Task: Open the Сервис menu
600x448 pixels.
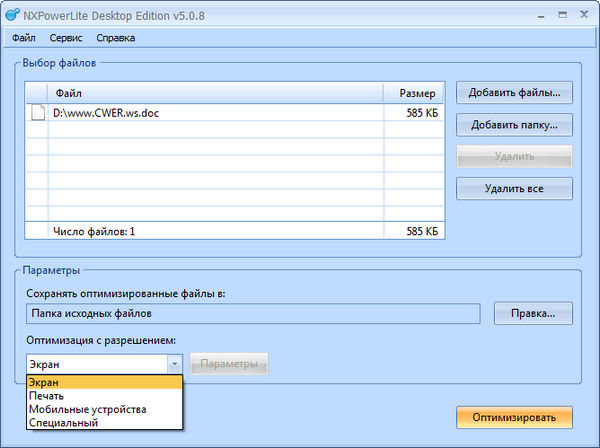Action: point(66,38)
